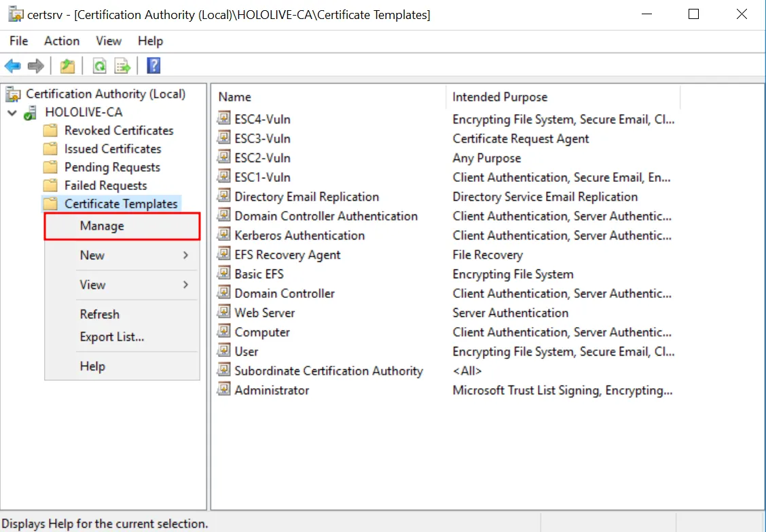Choose Manage from the context menu

[x=122, y=226]
